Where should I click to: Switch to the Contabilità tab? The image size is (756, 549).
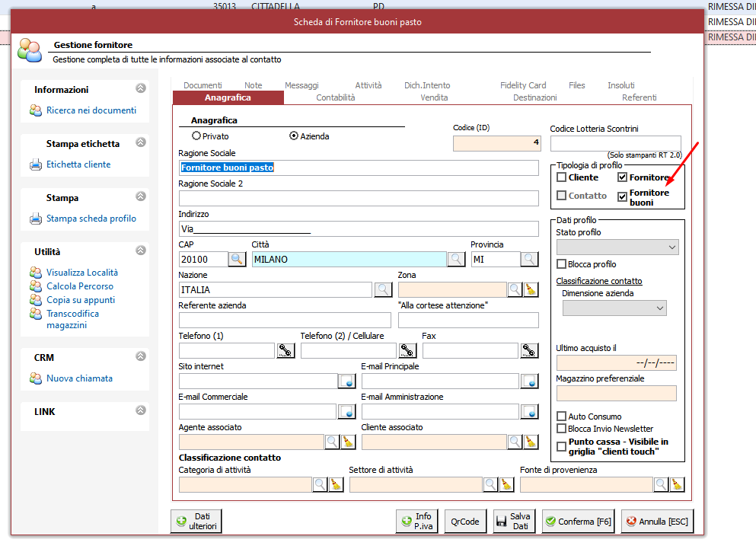pyautogui.click(x=335, y=97)
